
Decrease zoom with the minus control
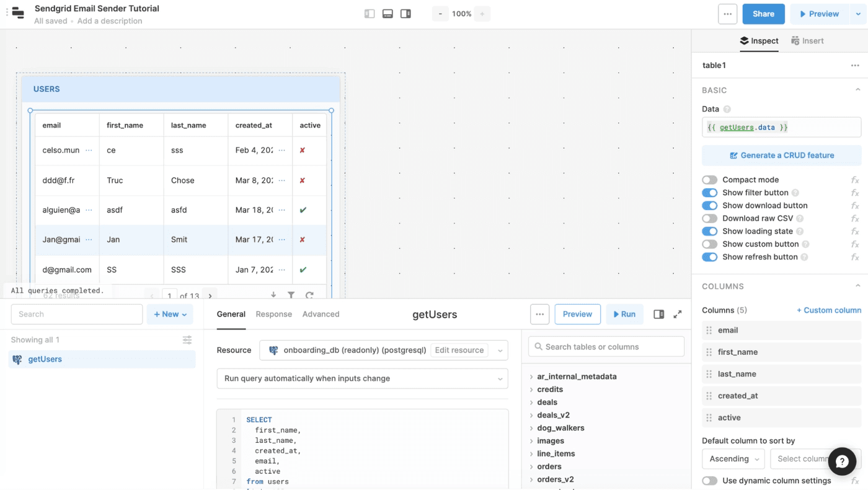click(440, 13)
